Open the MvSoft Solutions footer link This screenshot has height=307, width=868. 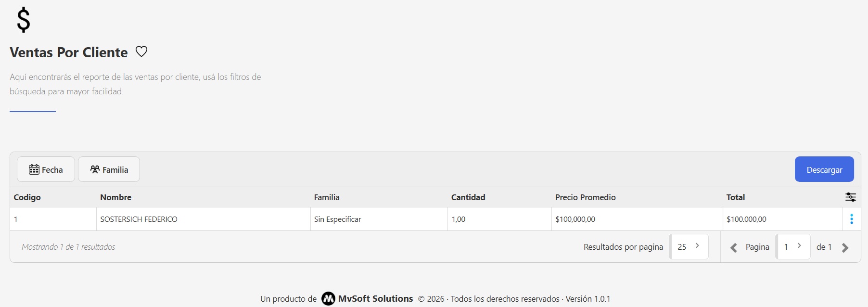pyautogui.click(x=375, y=299)
